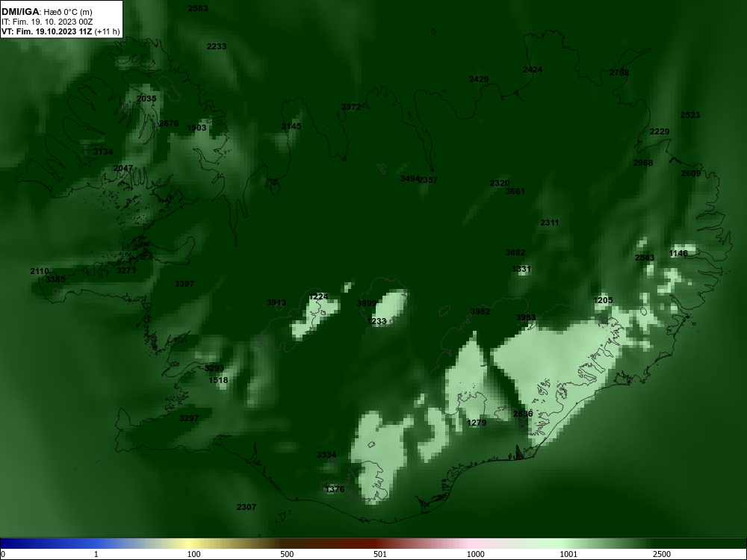The width and height of the screenshot is (747, 560).
Task: Click the color scale label 1001
Action: (568, 554)
